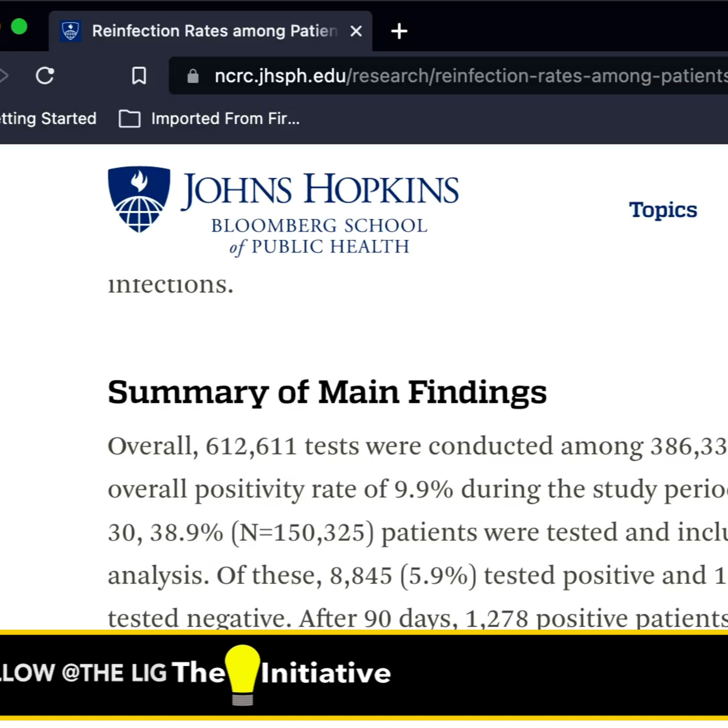Open a new tab with the plus icon
The height and width of the screenshot is (728, 728).
click(399, 31)
